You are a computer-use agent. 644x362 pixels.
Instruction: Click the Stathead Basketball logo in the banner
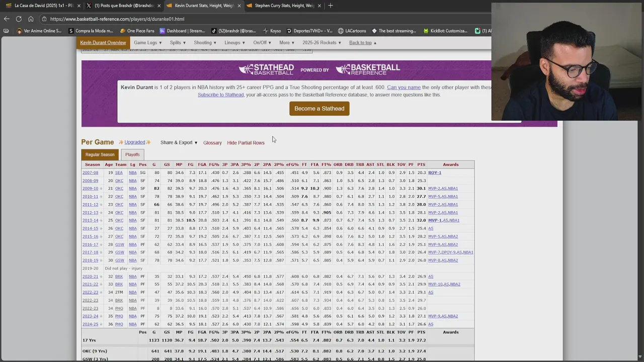(266, 69)
